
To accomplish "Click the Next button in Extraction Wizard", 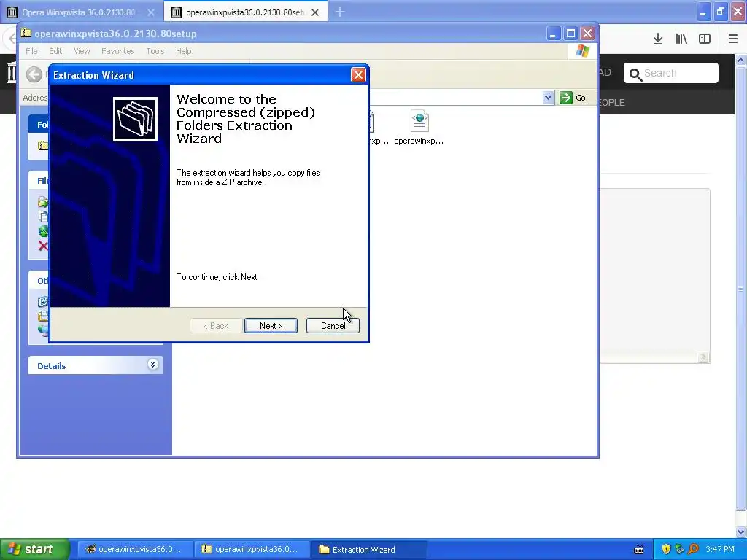I will pyautogui.click(x=271, y=326).
